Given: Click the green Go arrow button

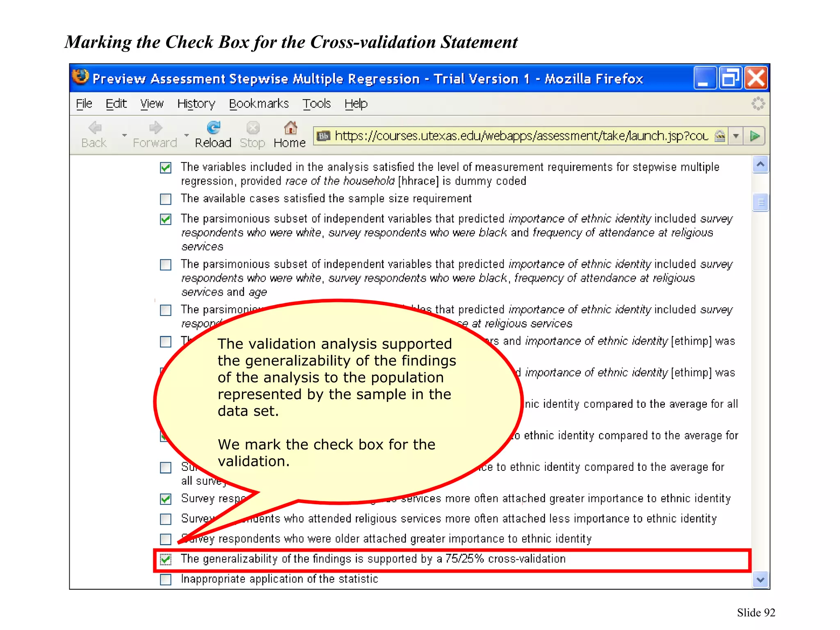Looking at the screenshot, I should (x=755, y=136).
